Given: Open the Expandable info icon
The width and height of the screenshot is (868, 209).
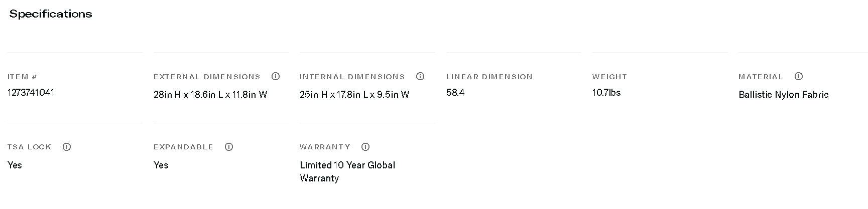Looking at the screenshot, I should (x=229, y=147).
